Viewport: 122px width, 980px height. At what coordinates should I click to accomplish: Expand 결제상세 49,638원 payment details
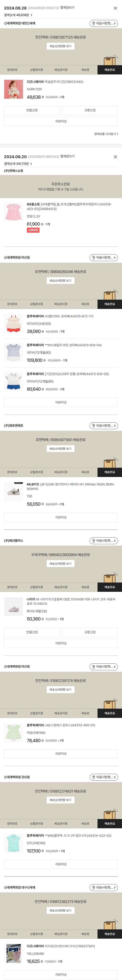click(x=18, y=15)
